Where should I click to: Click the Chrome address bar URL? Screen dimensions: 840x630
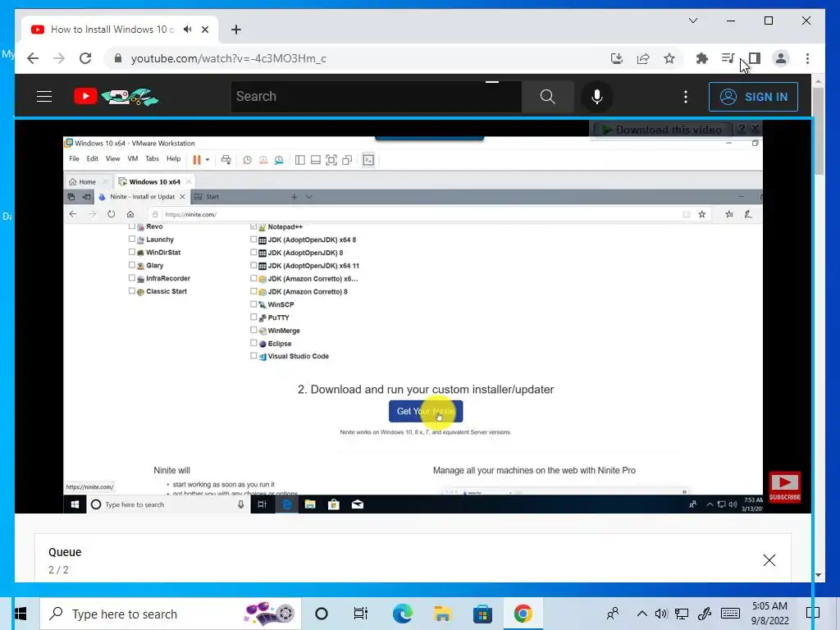[x=228, y=58]
